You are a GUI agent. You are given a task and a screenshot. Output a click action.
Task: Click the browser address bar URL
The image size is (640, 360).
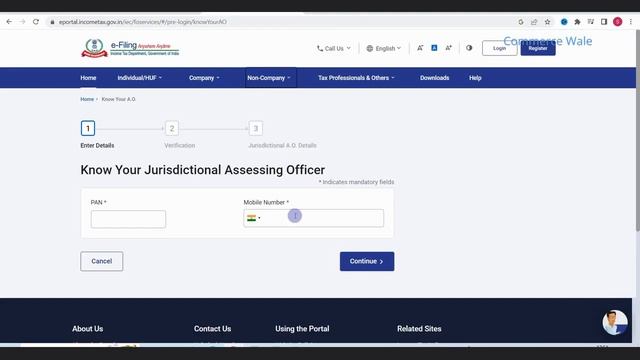[x=142, y=22]
